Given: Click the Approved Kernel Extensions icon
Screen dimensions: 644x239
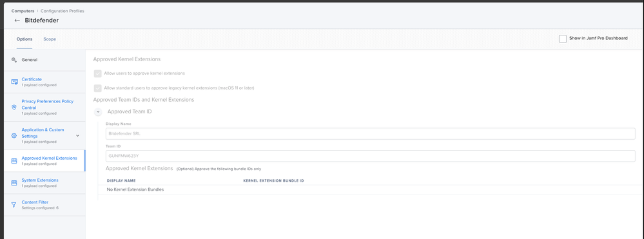Looking at the screenshot, I should [x=14, y=160].
